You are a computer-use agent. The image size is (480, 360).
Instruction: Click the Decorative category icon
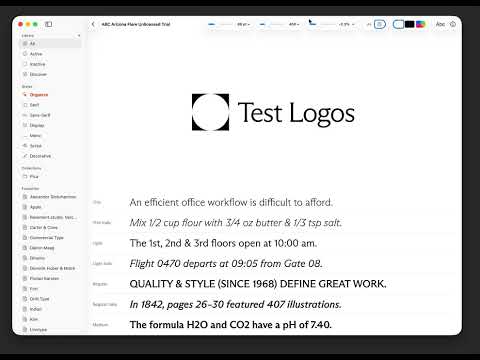click(25, 156)
